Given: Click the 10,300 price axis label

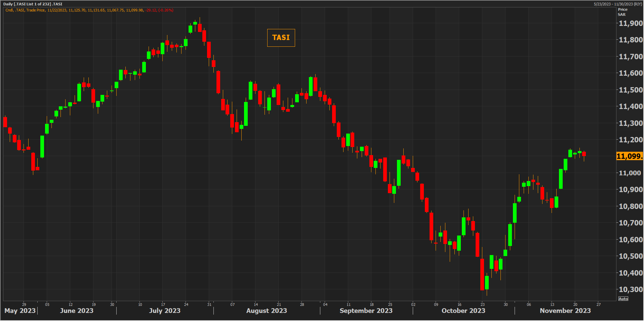Looking at the screenshot, I should (x=631, y=289).
